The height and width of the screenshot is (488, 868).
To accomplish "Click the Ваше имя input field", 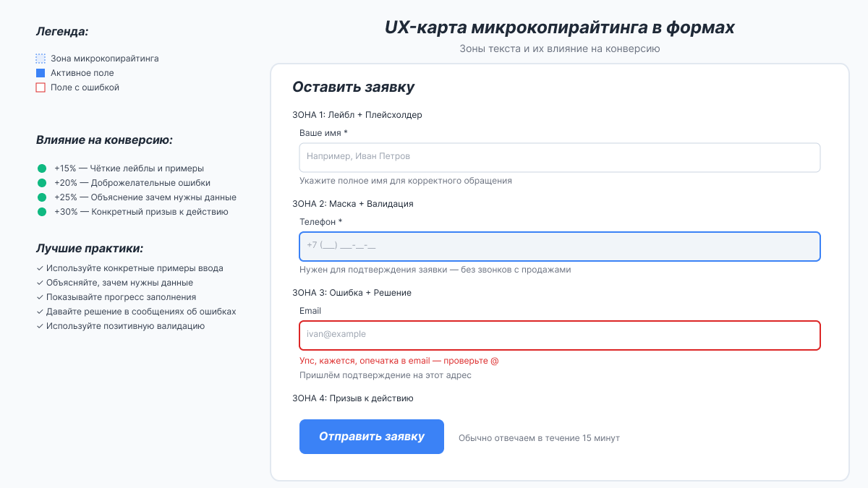I will click(x=559, y=157).
